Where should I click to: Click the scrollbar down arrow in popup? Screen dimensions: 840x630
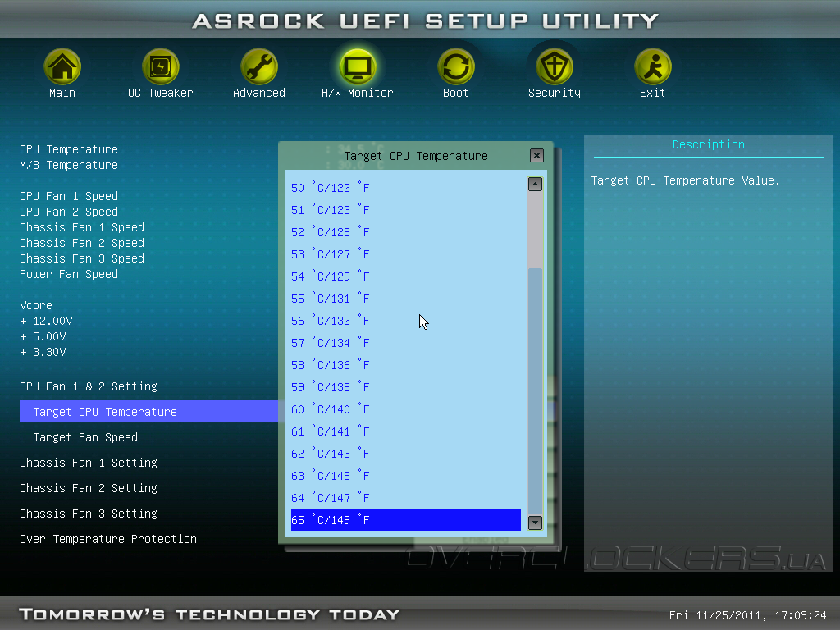click(535, 523)
